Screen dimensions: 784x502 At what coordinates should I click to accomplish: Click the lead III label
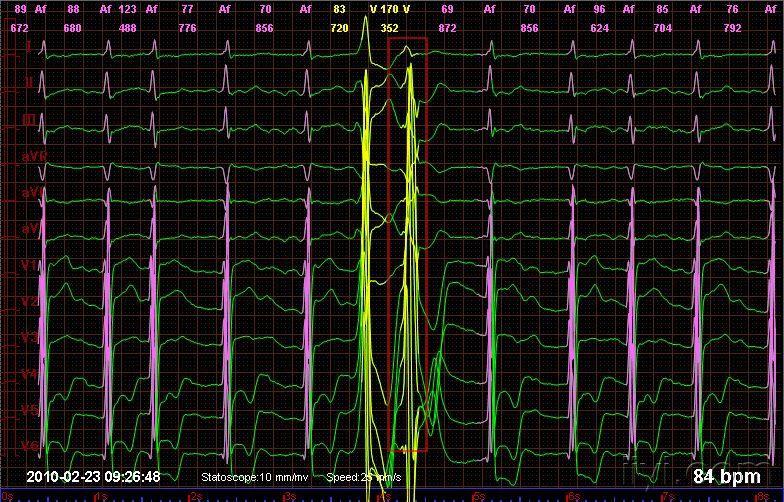pos(29,120)
